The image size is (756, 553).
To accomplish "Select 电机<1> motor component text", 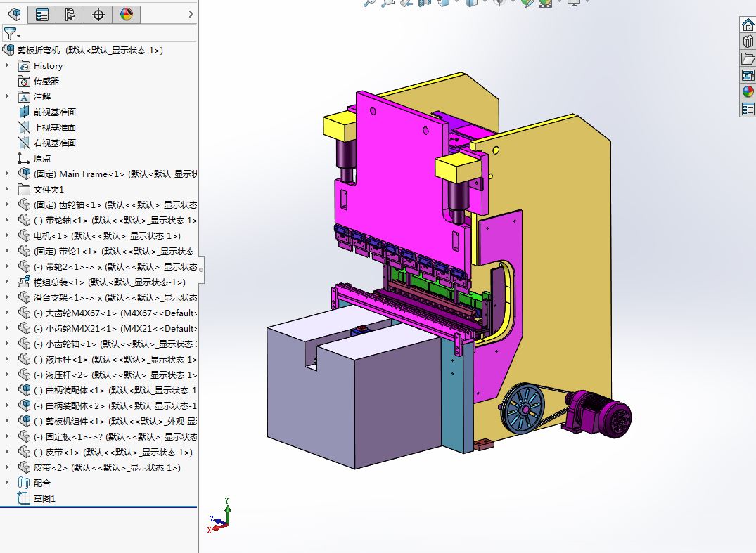I will (107, 235).
